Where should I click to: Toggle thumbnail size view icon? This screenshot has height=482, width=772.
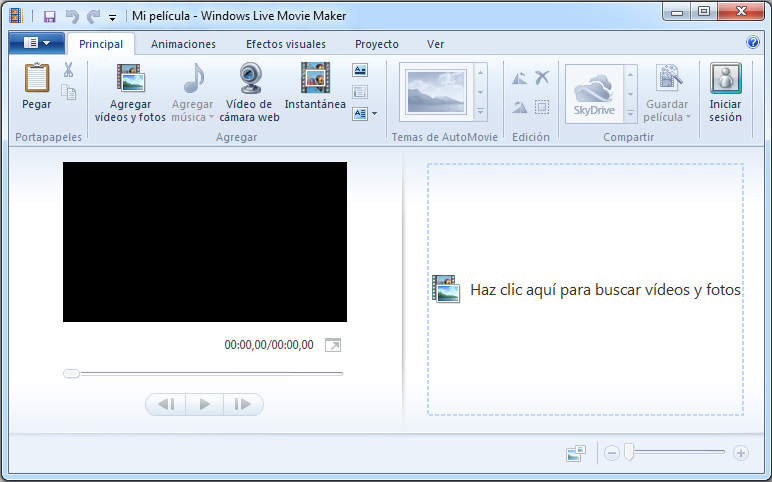click(x=575, y=453)
